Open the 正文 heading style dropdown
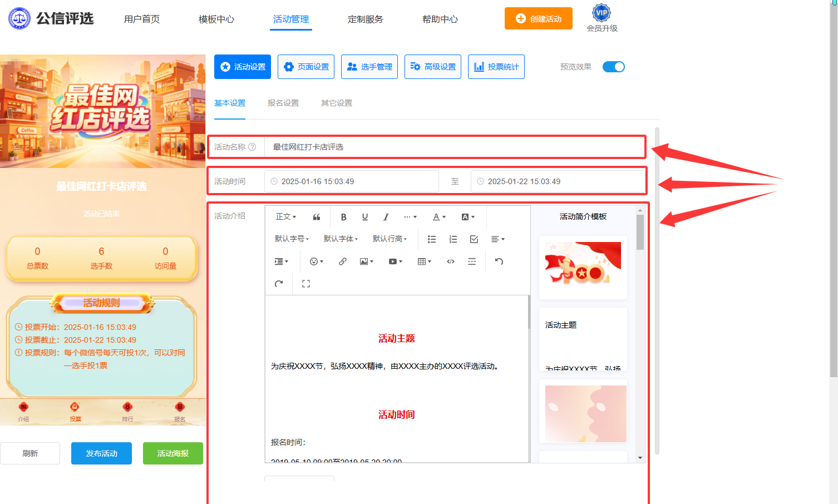This screenshot has width=838, height=504. pyautogui.click(x=286, y=217)
